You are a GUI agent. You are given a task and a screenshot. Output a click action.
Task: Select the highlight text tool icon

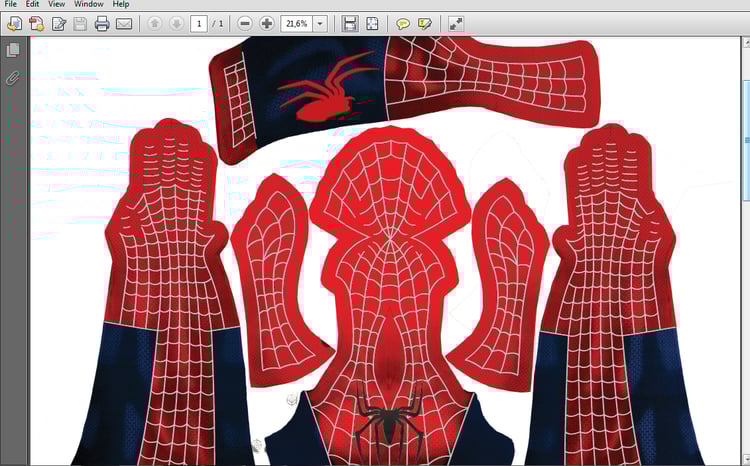[x=424, y=23]
